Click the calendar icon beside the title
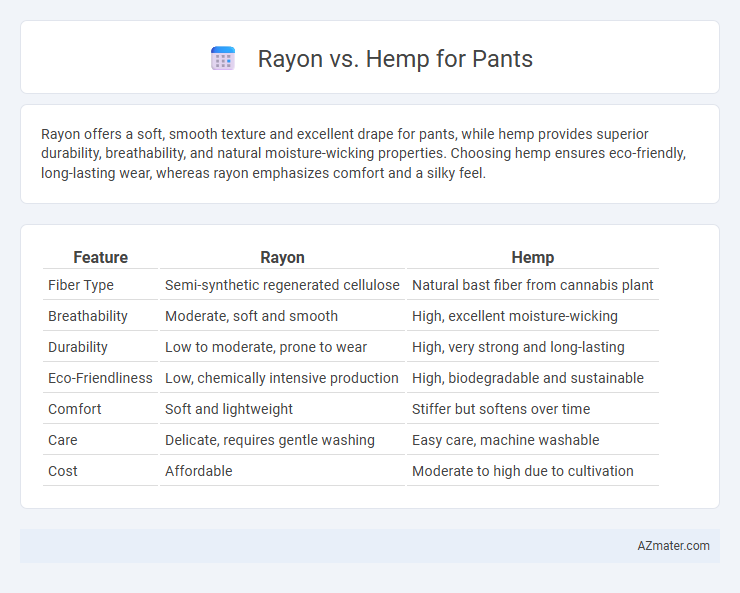740x593 pixels. [223, 58]
